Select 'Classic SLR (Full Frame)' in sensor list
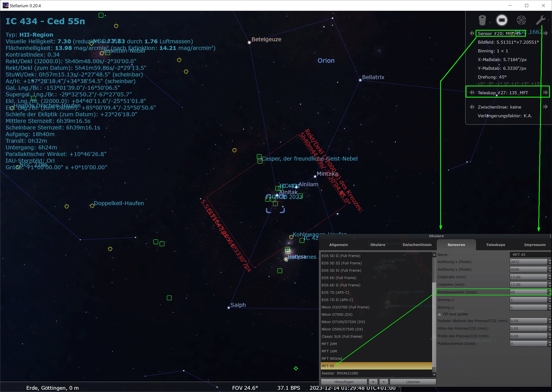 pos(376,336)
